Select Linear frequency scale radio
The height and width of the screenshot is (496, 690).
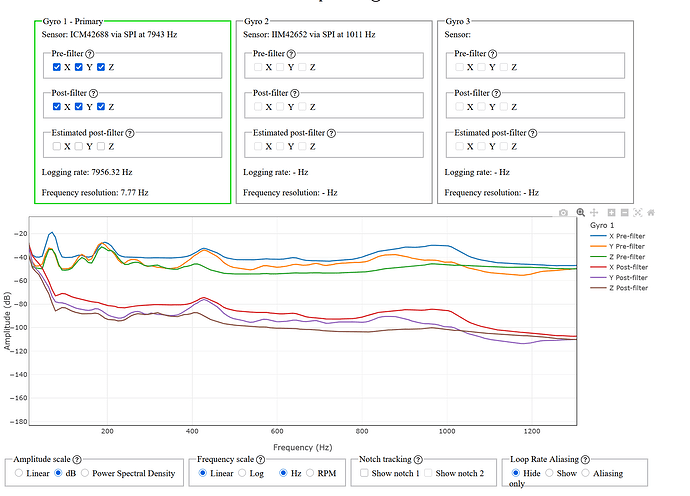pos(202,473)
